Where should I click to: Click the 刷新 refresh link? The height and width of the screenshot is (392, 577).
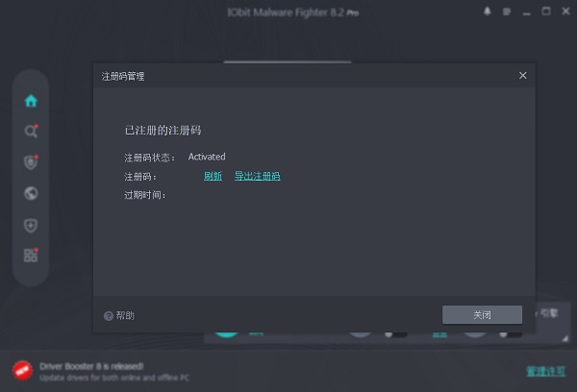point(213,176)
